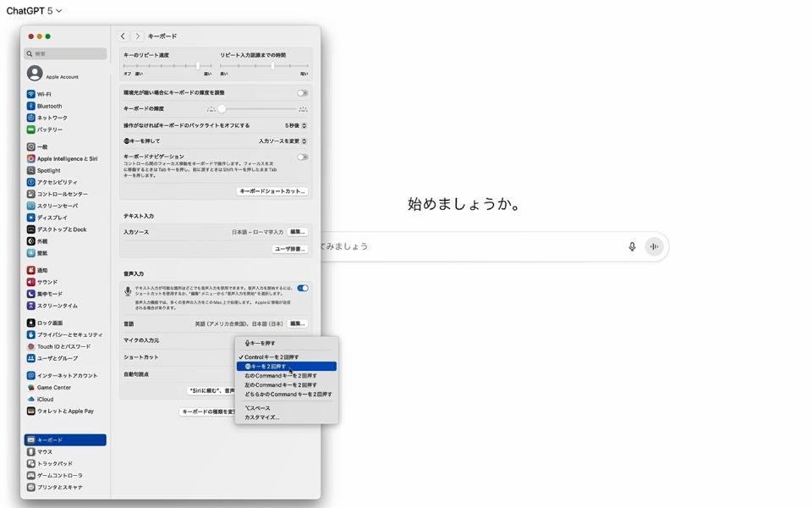Open ChatGPT 5 model selector dropdown

pos(34,11)
